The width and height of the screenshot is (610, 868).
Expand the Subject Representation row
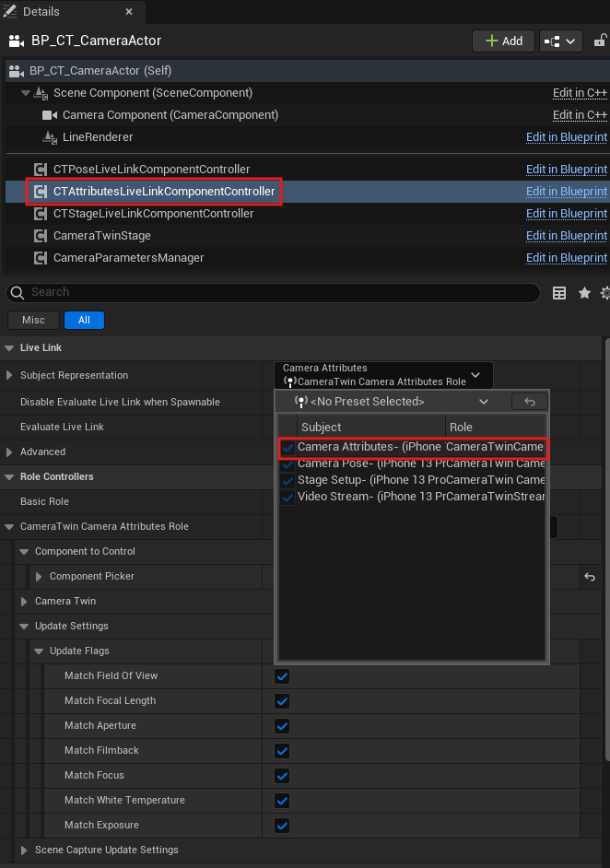click(10, 376)
